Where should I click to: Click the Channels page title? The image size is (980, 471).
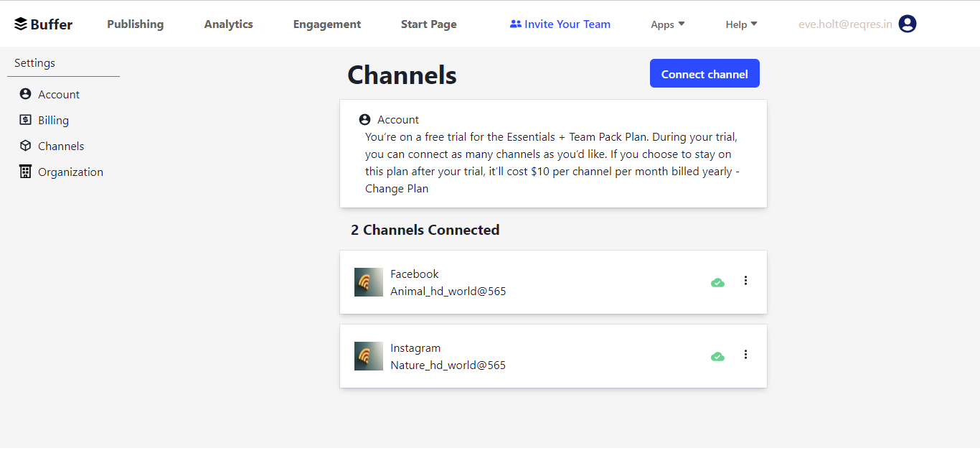402,75
